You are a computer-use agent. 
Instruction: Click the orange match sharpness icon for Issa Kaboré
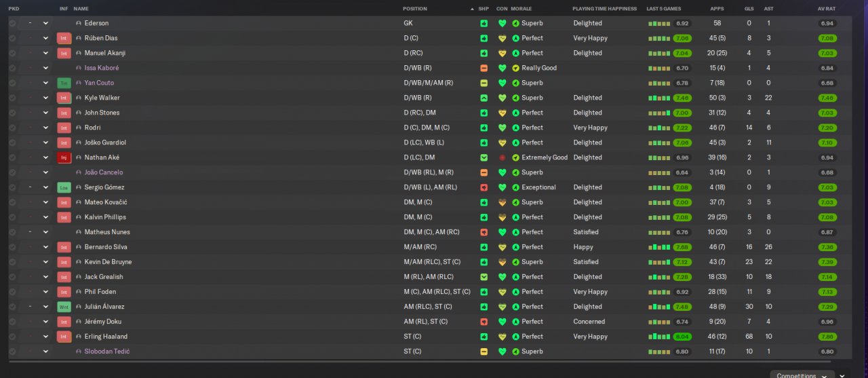click(x=484, y=68)
